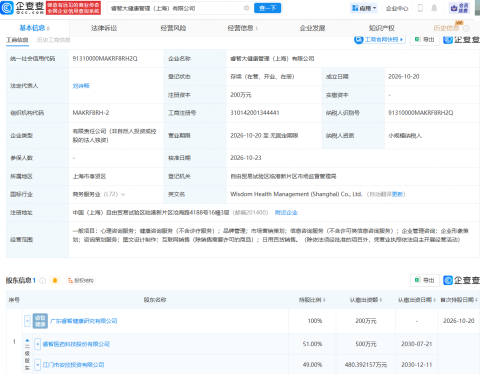This screenshot has width=480, height=374.
Task: Sort by 认缴出资额 column arrows
Action: tap(380, 300)
